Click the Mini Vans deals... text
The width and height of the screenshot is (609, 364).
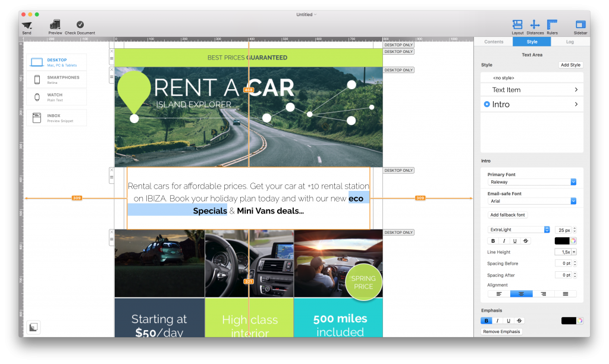coord(271,211)
